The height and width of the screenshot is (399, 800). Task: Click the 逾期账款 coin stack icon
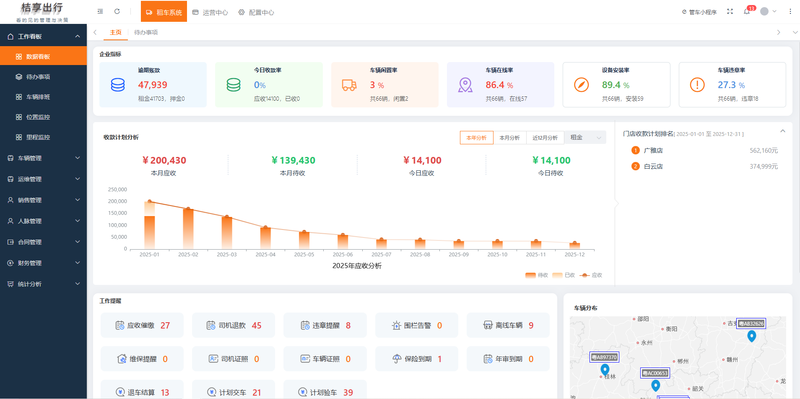[118, 85]
